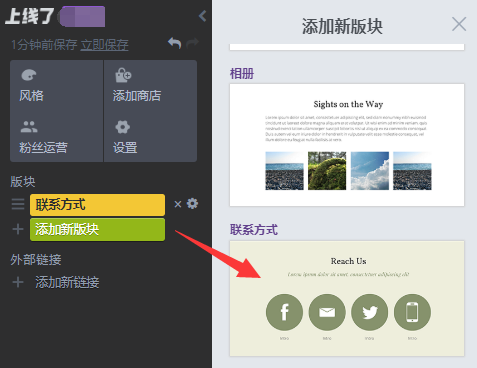Delete the 联系方式 section with the X
Viewport: 477px width, 368px height.
tap(178, 204)
